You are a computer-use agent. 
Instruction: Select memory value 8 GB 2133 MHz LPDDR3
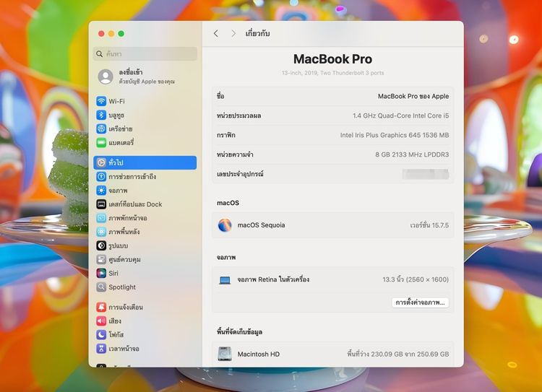[x=412, y=154]
